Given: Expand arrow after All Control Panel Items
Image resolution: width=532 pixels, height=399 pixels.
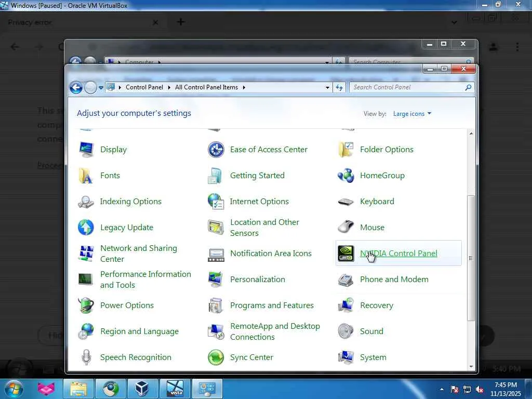Looking at the screenshot, I should (x=244, y=87).
